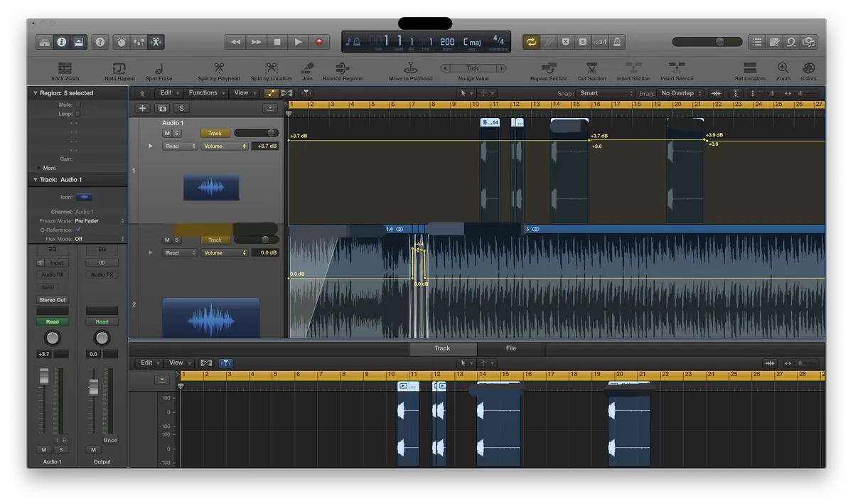Start playback with the Play button
This screenshot has height=504, width=853.
click(299, 42)
